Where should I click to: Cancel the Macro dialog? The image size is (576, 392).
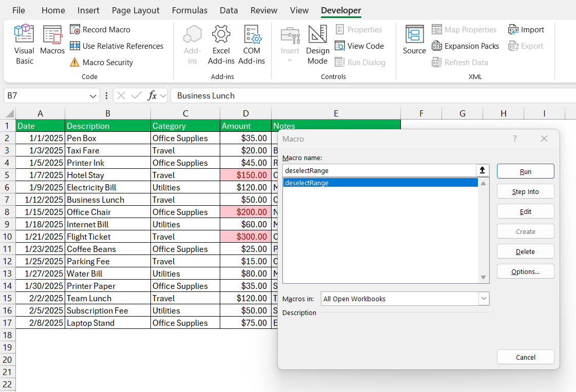525,357
